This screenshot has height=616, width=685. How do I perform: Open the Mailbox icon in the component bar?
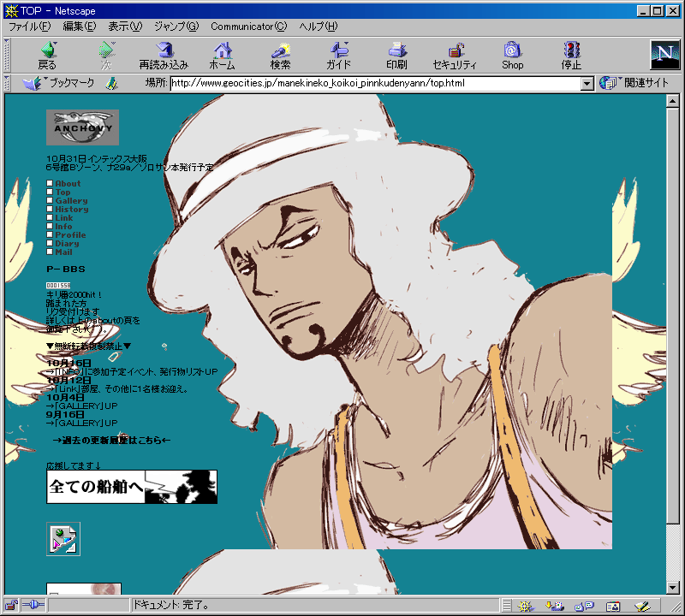tap(555, 606)
